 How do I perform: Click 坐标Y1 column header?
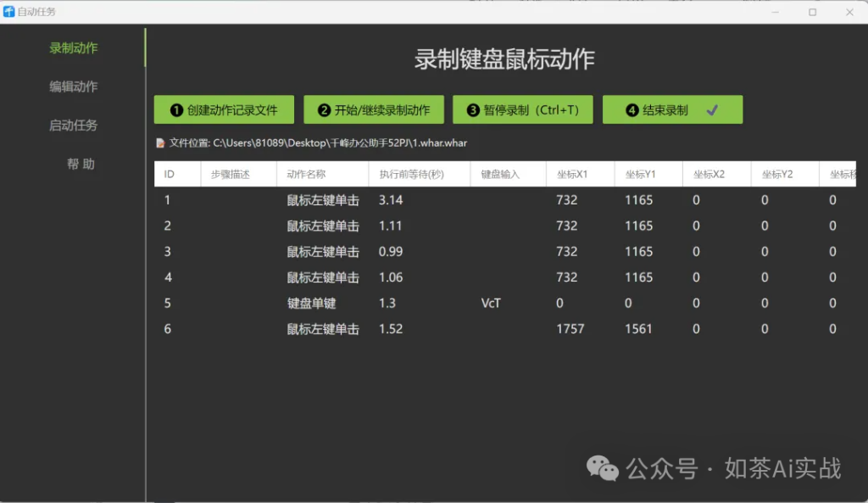(x=648, y=174)
